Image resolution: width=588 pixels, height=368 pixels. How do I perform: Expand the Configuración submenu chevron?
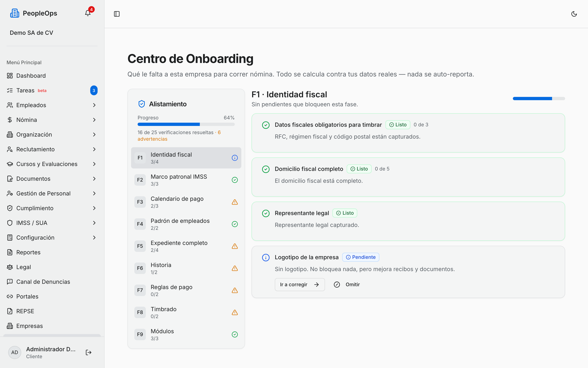94,238
